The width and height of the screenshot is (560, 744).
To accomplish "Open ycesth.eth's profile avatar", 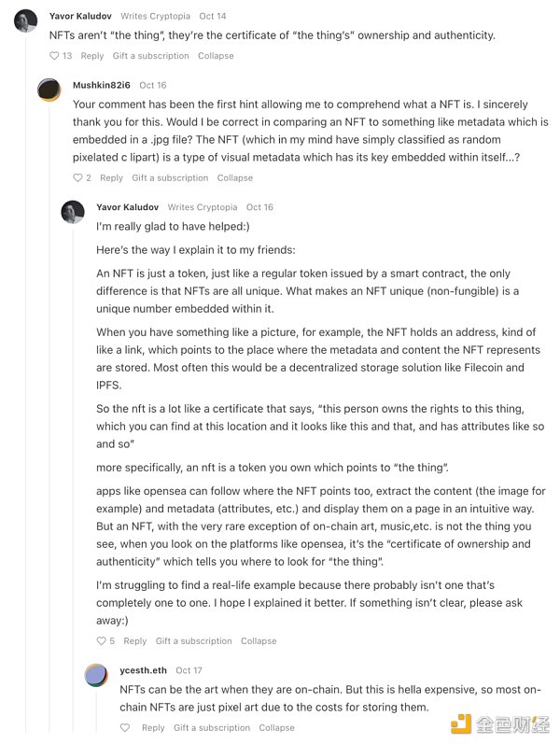I will [96, 675].
